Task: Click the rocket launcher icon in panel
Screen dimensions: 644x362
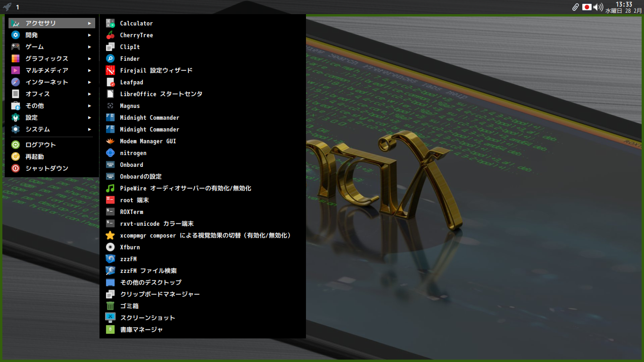Action: (7, 7)
